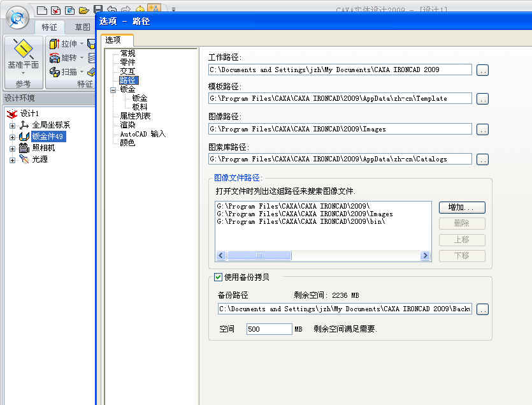The height and width of the screenshot is (405, 532).
Task: Click the 照相机 camera icon
Action: pyautogui.click(x=24, y=148)
